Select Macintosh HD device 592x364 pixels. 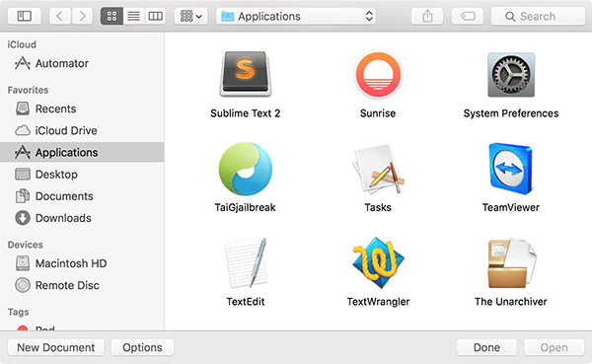pyautogui.click(x=82, y=263)
